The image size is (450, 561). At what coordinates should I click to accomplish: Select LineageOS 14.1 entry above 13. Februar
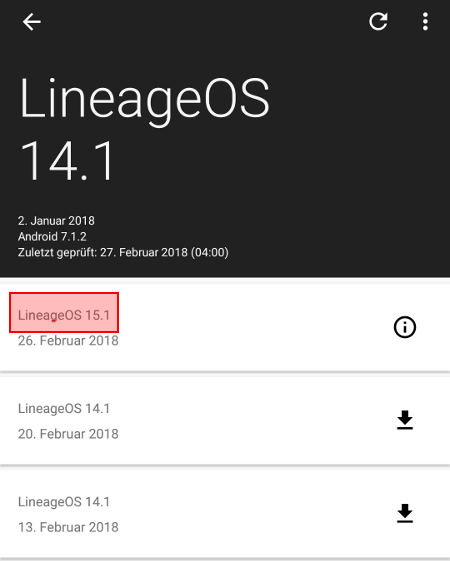tap(64, 502)
